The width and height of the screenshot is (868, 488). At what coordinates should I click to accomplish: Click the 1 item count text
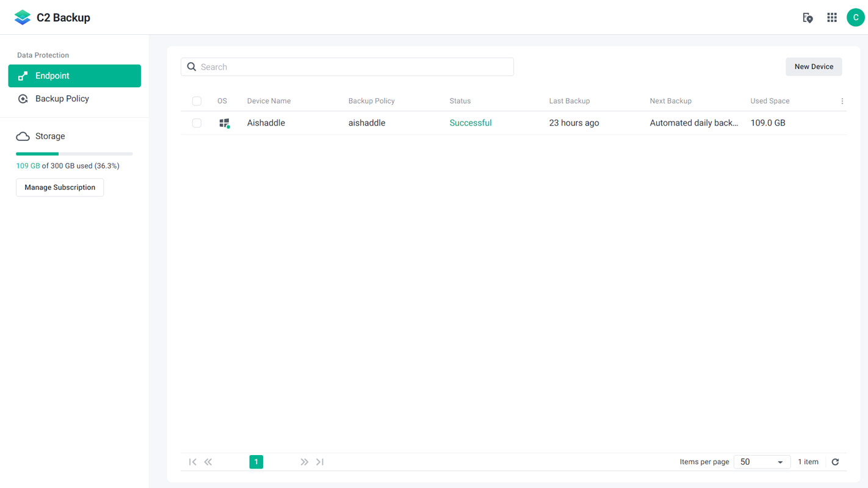(808, 462)
